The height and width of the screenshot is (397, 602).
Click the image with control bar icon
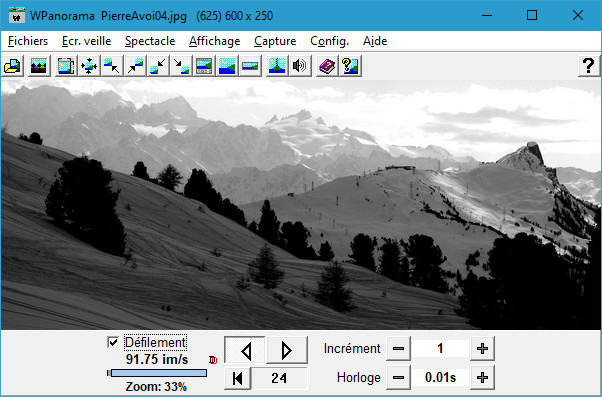coord(204,66)
